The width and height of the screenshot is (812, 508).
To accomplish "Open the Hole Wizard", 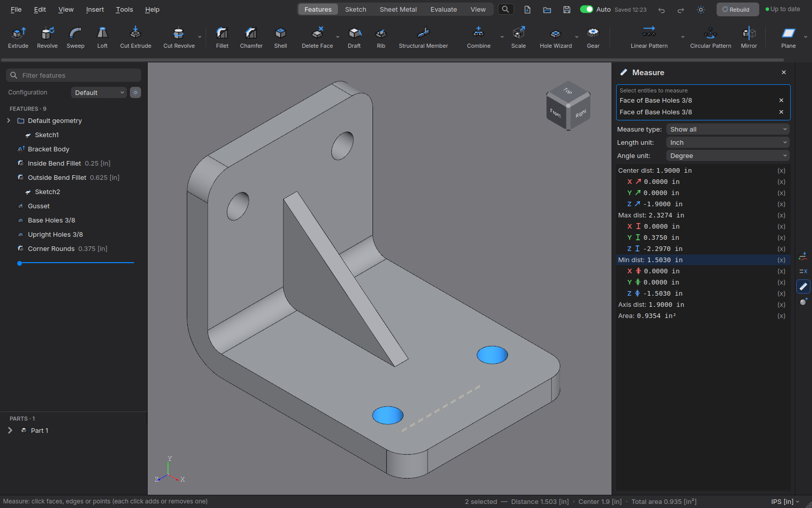I will click(x=556, y=38).
